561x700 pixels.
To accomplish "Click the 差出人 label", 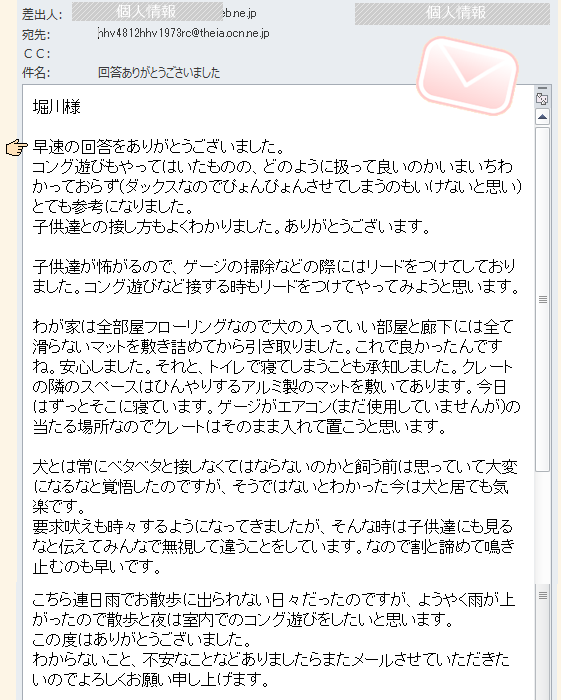I will (42, 14).
